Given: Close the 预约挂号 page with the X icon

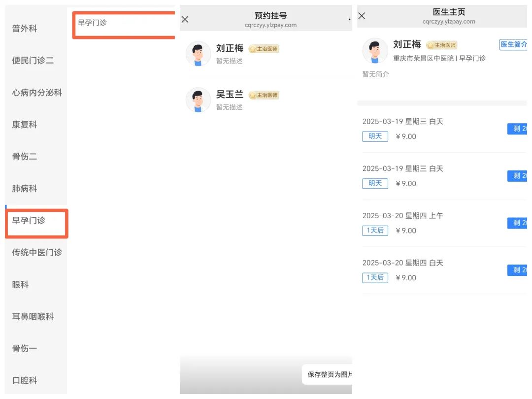Looking at the screenshot, I should point(185,20).
